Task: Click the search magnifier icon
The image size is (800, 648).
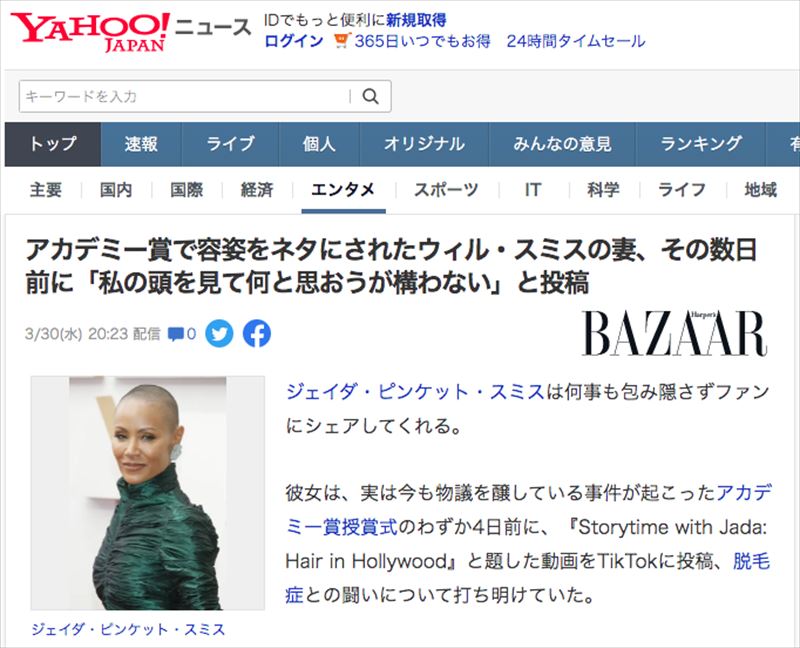Action: [370, 96]
